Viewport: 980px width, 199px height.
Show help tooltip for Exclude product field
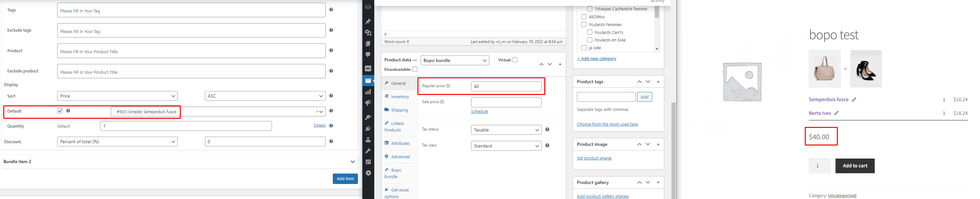click(331, 71)
